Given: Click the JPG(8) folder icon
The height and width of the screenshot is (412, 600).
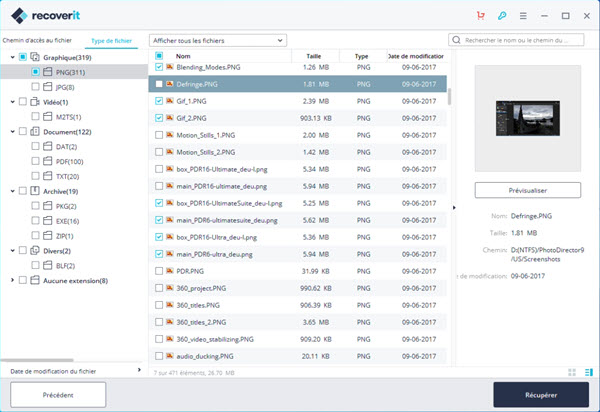Looking at the screenshot, I should click(47, 87).
